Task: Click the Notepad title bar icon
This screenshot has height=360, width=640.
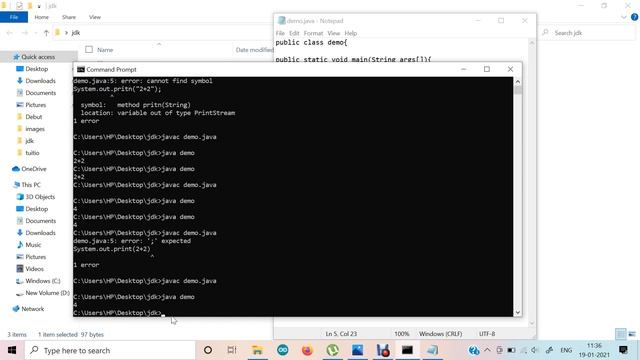Action: coord(281,20)
